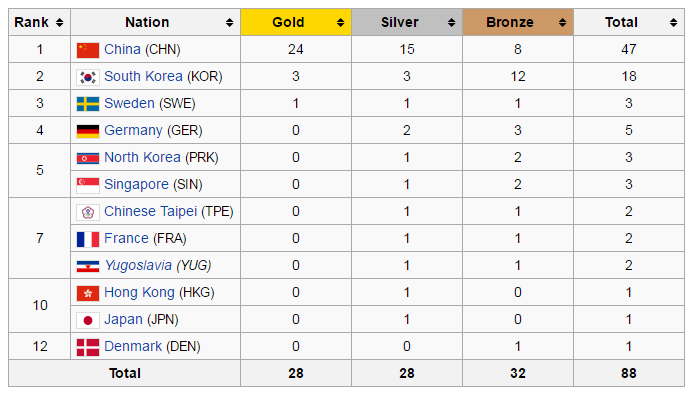692x395 pixels.
Task: Click the South Korea flag icon
Action: tap(88, 77)
